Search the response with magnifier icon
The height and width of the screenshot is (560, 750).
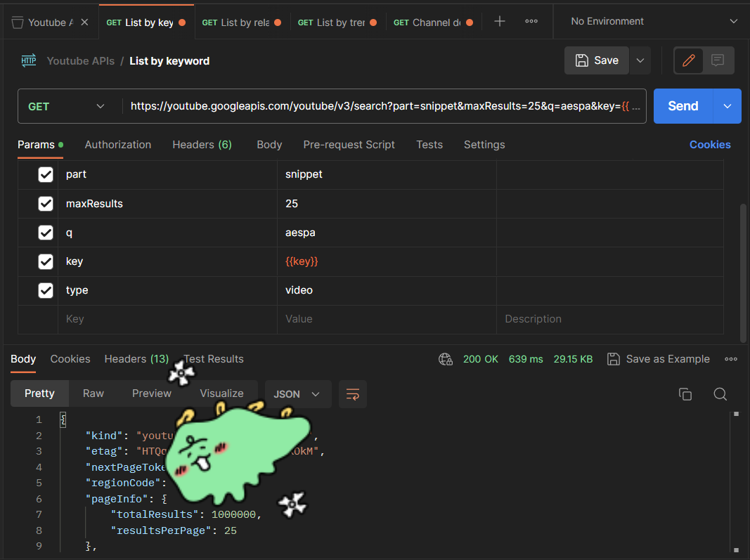(720, 394)
